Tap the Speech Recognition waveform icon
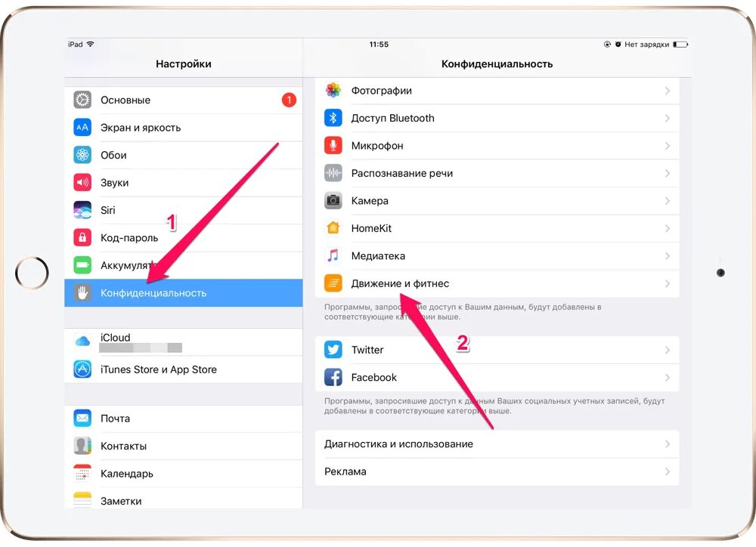Screen dimensions: 756x547 point(333,173)
